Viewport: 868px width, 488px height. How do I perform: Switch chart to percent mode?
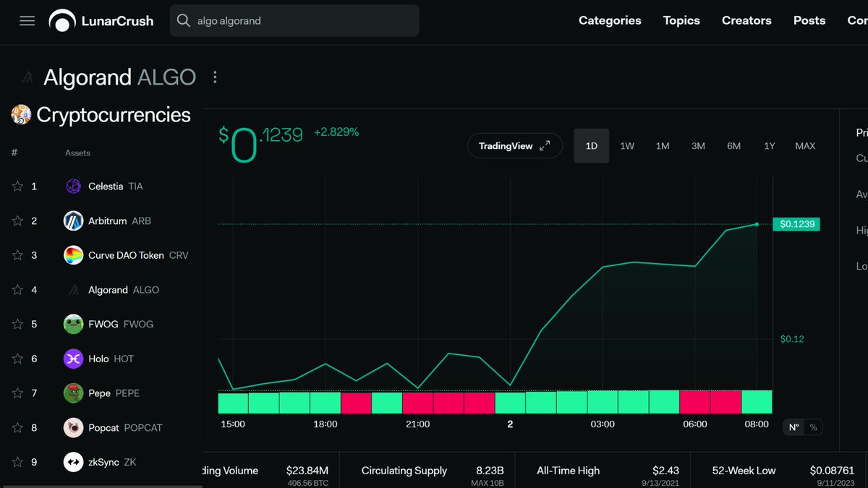813,427
